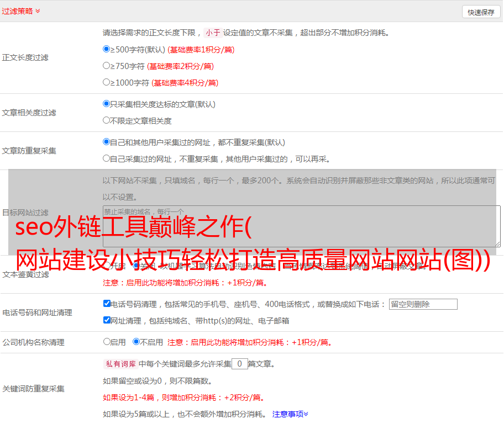504x424 pixels.
Task: Choose the ≥750字符 length filter
Action: pyautogui.click(x=107, y=66)
